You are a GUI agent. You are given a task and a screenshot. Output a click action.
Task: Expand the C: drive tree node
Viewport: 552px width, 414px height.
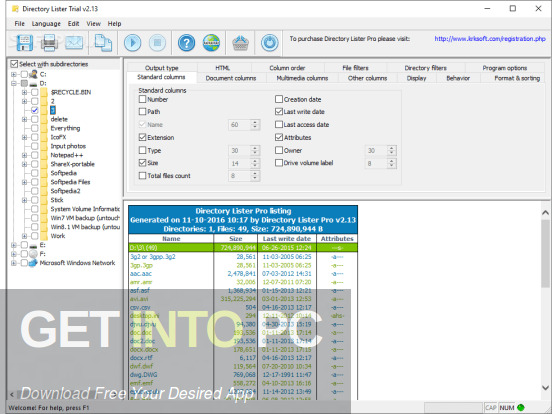coord(14,74)
